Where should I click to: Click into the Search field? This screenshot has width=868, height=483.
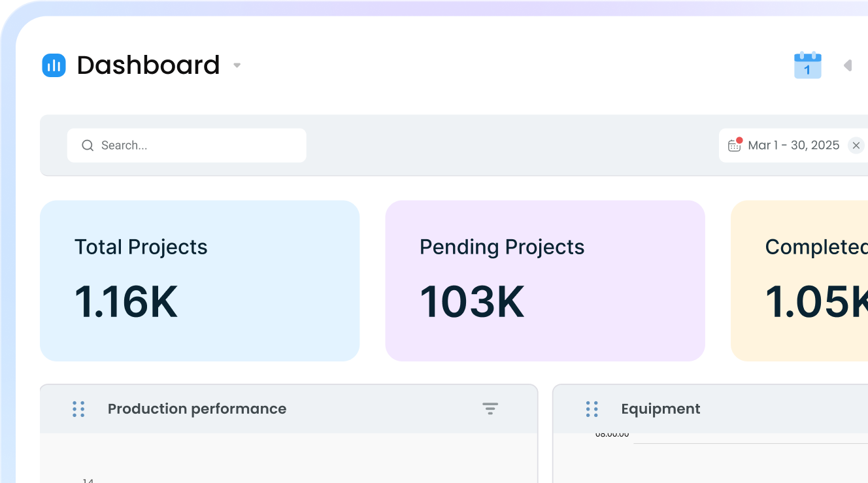187,145
